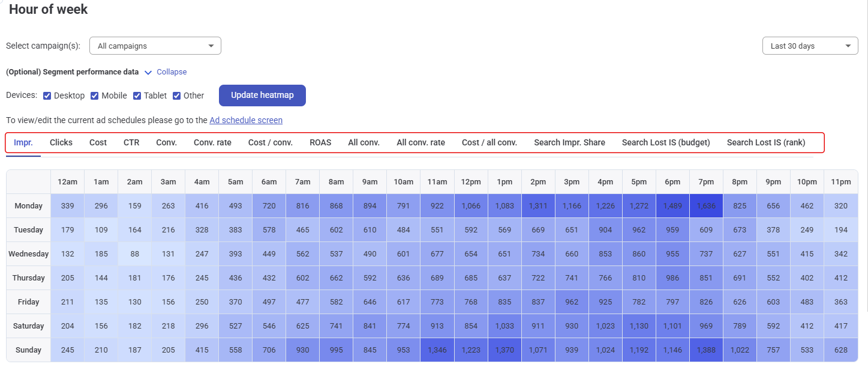Viewport: 868px width, 370px height.
Task: Open the Ad schedule screen link
Action: [x=245, y=120]
